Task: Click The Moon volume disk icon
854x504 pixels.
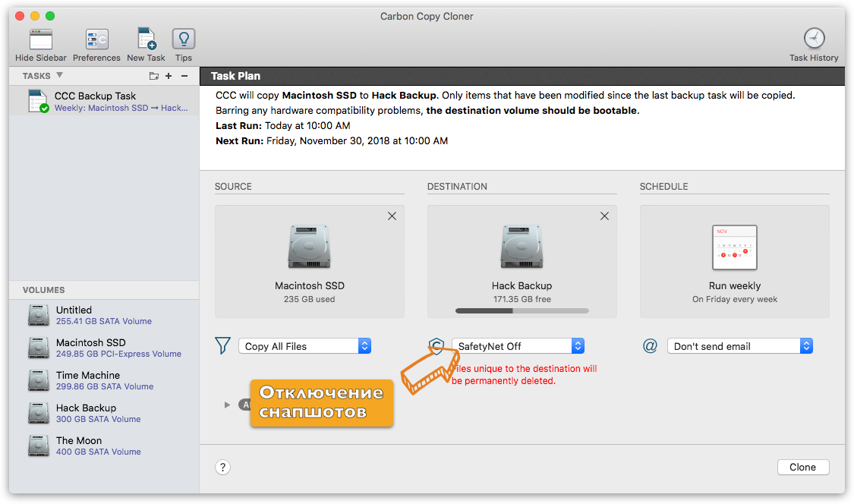Action: [39, 446]
